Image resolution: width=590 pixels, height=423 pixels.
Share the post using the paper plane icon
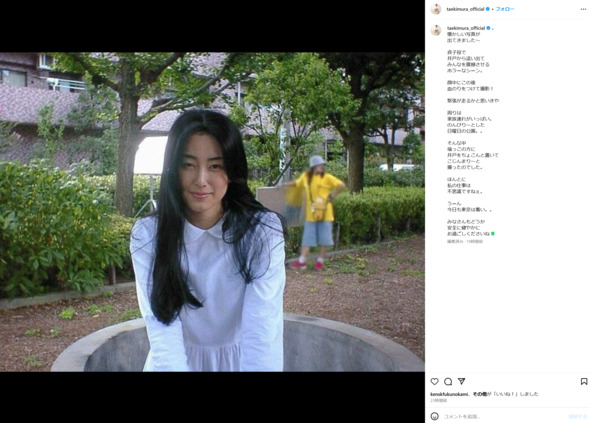pyautogui.click(x=461, y=381)
